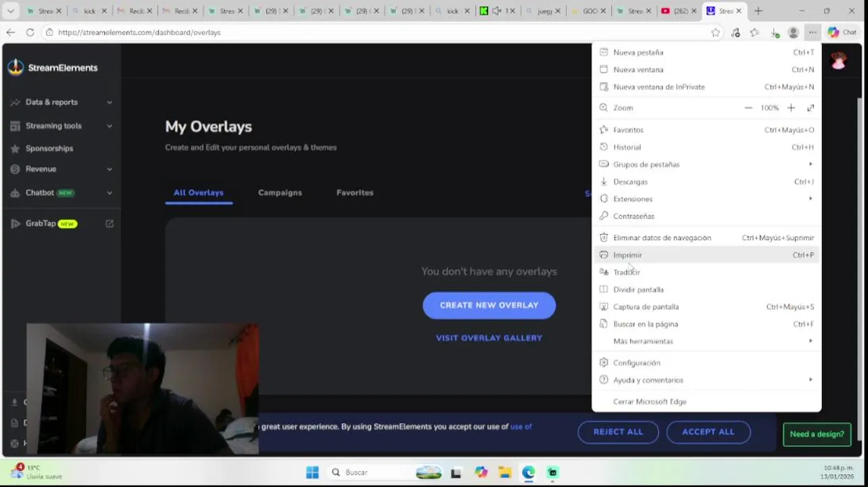Expand Data & reports sidebar section
The height and width of the screenshot is (487, 868).
[x=61, y=102]
